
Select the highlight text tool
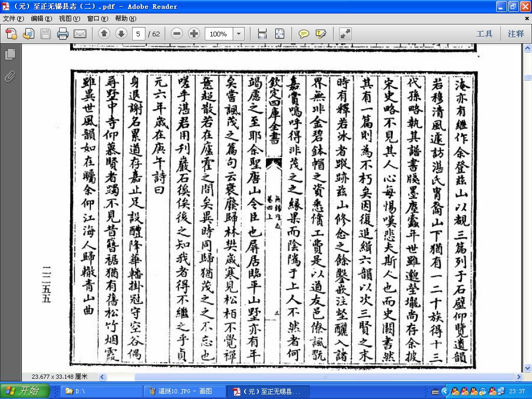pos(321,34)
